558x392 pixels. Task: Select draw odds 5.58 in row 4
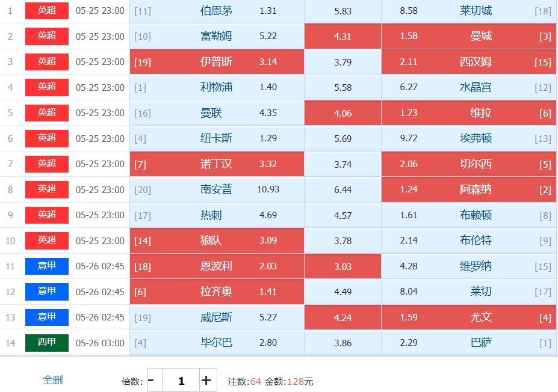[343, 87]
